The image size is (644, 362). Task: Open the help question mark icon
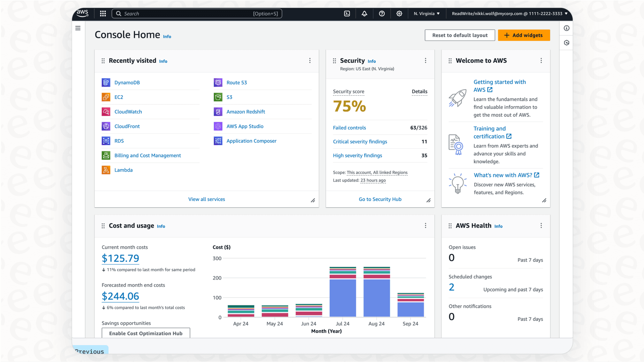(x=382, y=13)
